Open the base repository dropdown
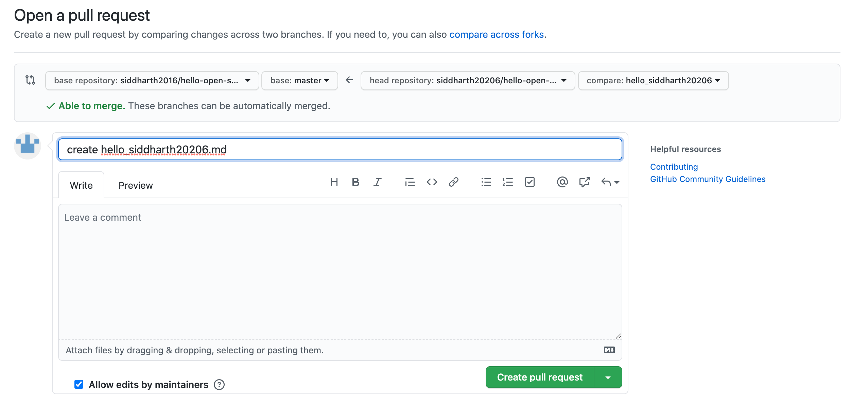Screen dimensions: 868x404 point(152,81)
